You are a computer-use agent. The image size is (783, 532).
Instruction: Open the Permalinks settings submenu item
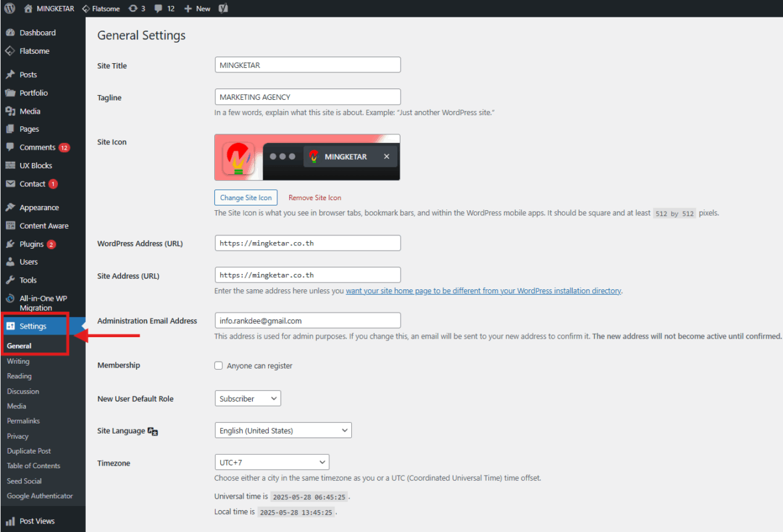coord(23,421)
